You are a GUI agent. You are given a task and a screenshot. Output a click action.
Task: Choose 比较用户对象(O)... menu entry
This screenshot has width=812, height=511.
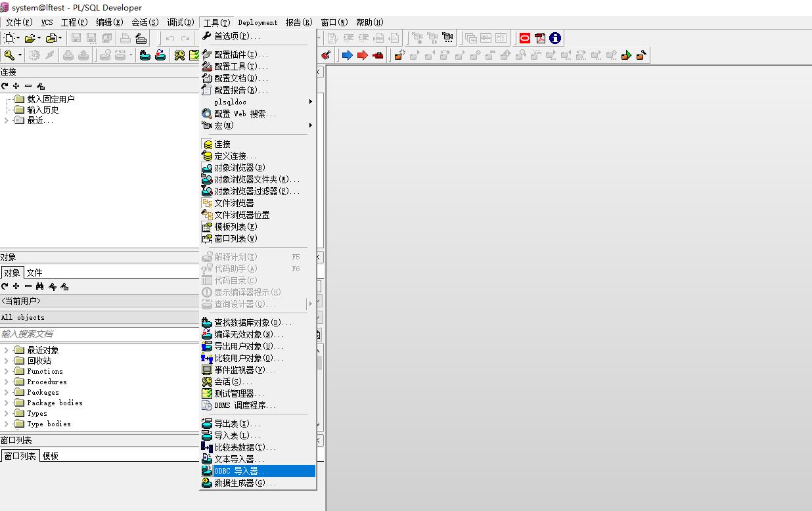click(x=258, y=358)
